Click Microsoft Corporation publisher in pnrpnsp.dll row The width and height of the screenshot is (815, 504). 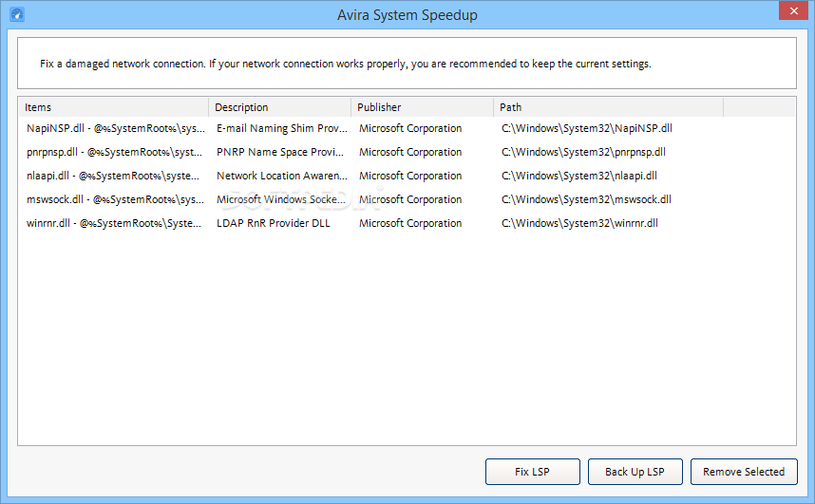coord(410,152)
